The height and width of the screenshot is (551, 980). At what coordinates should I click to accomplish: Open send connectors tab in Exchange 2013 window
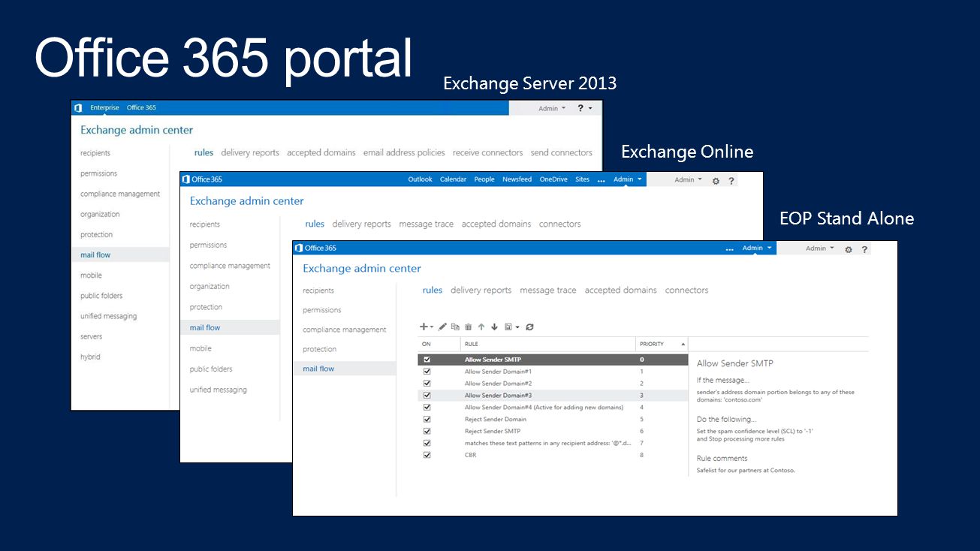[x=562, y=153]
